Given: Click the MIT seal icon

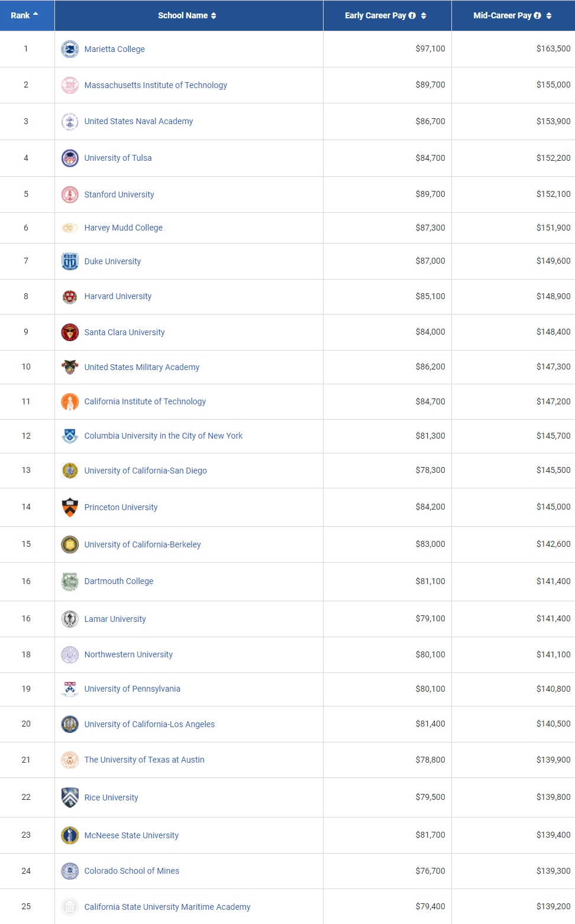Looking at the screenshot, I should click(x=70, y=85).
